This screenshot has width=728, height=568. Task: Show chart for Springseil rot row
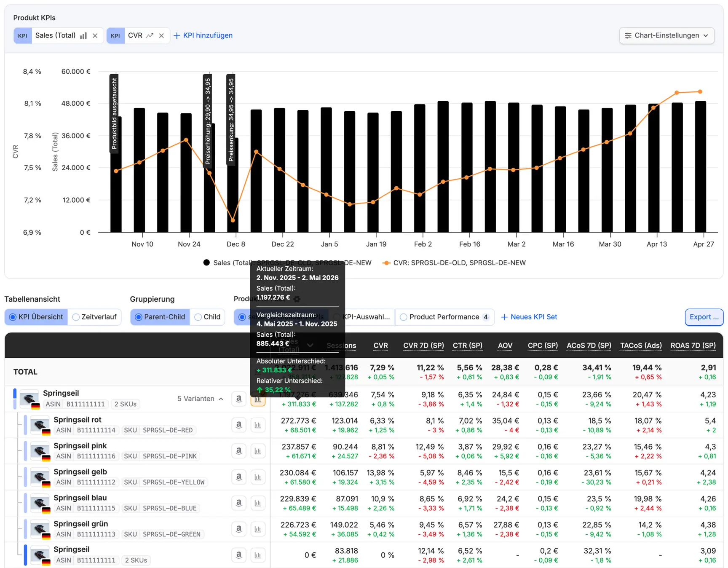coord(258,425)
